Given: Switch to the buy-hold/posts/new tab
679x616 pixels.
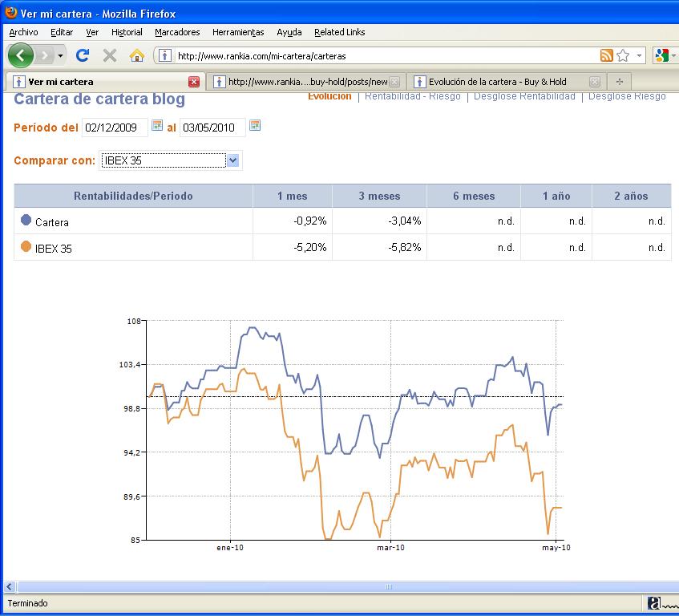Looking at the screenshot, I should (x=305, y=82).
